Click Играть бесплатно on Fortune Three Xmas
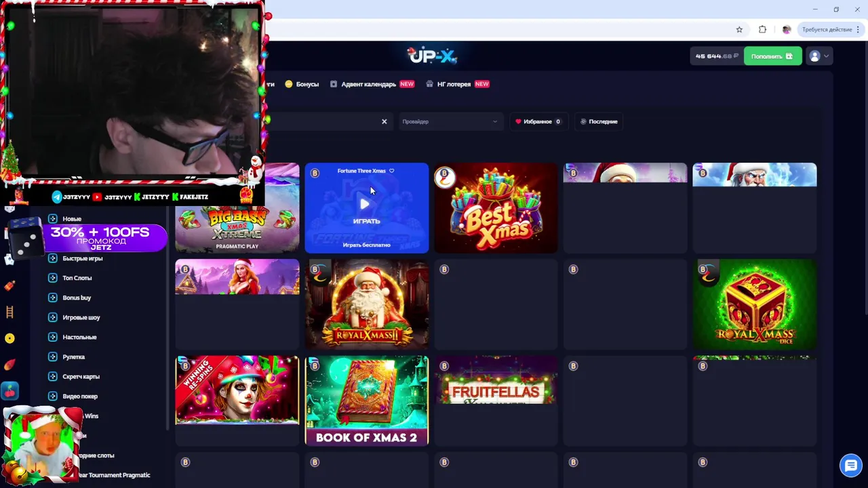The width and height of the screenshot is (868, 488). coord(366,245)
